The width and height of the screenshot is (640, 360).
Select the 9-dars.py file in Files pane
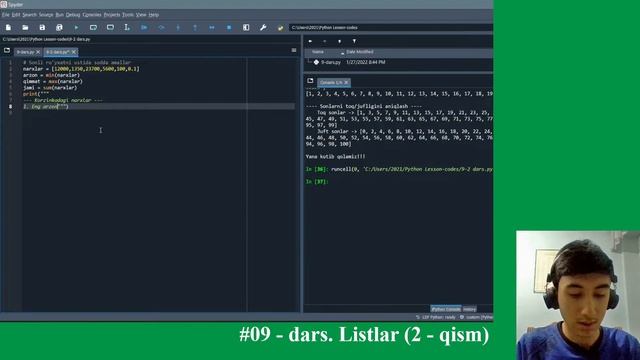[331, 62]
